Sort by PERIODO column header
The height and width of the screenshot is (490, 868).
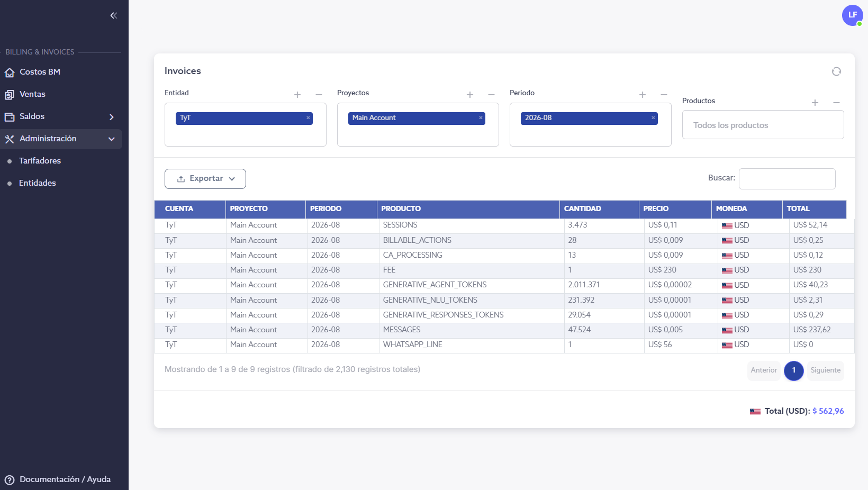(x=341, y=209)
